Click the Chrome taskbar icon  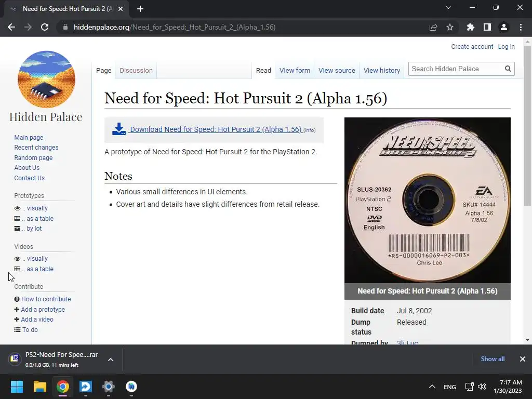coord(63,387)
